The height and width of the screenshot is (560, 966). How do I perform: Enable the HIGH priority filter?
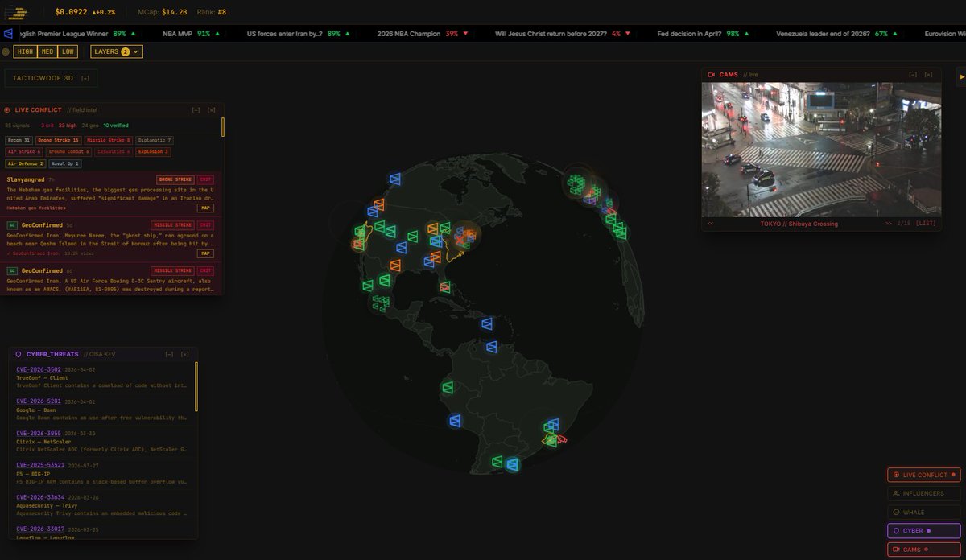(x=24, y=51)
